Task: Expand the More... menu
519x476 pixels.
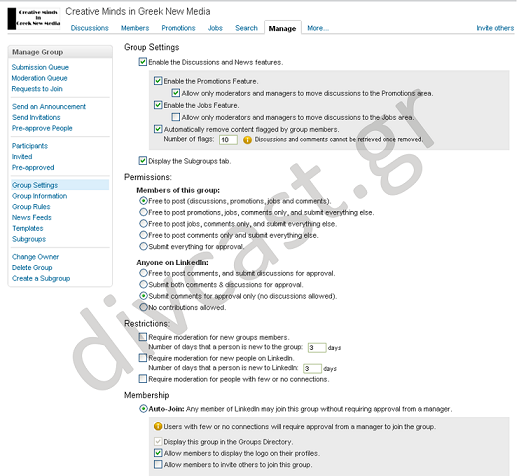Action: click(318, 28)
